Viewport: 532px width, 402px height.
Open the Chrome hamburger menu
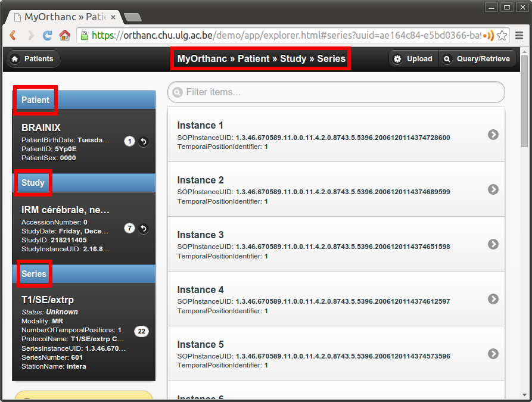[519, 35]
